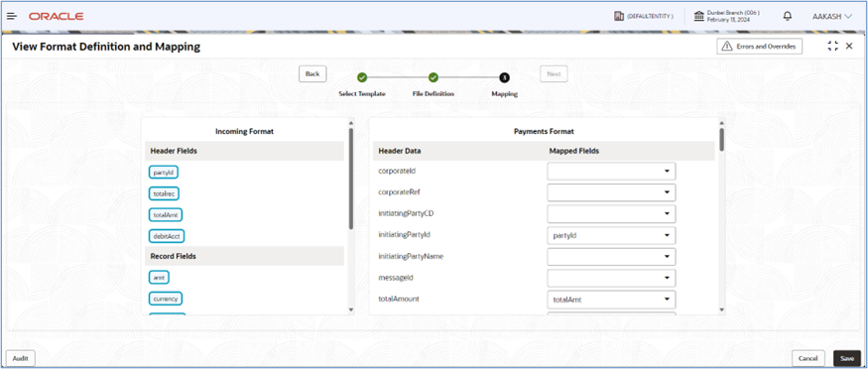Click the Dunbei Branch bank icon
This screenshot has width=868, height=369.
699,17
